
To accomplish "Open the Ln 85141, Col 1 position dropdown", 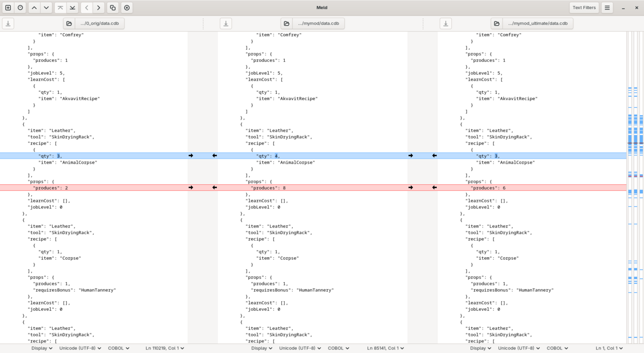I will point(385,348).
